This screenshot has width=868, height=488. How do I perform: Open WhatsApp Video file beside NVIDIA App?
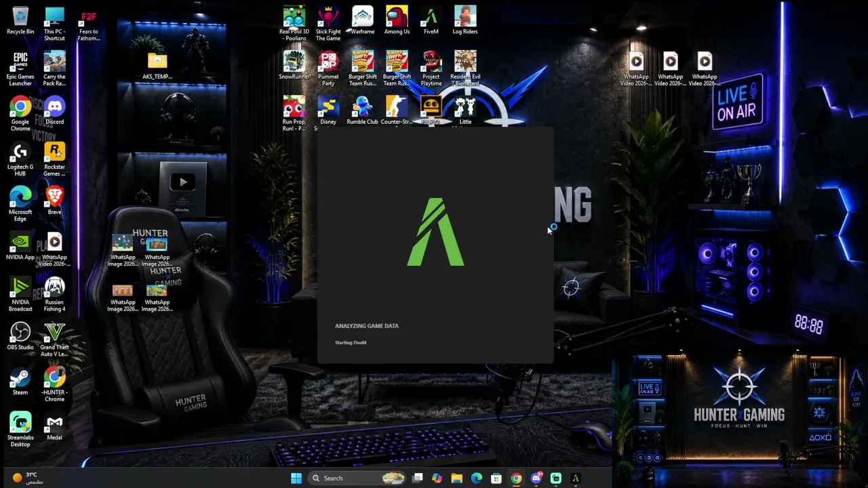(x=54, y=249)
